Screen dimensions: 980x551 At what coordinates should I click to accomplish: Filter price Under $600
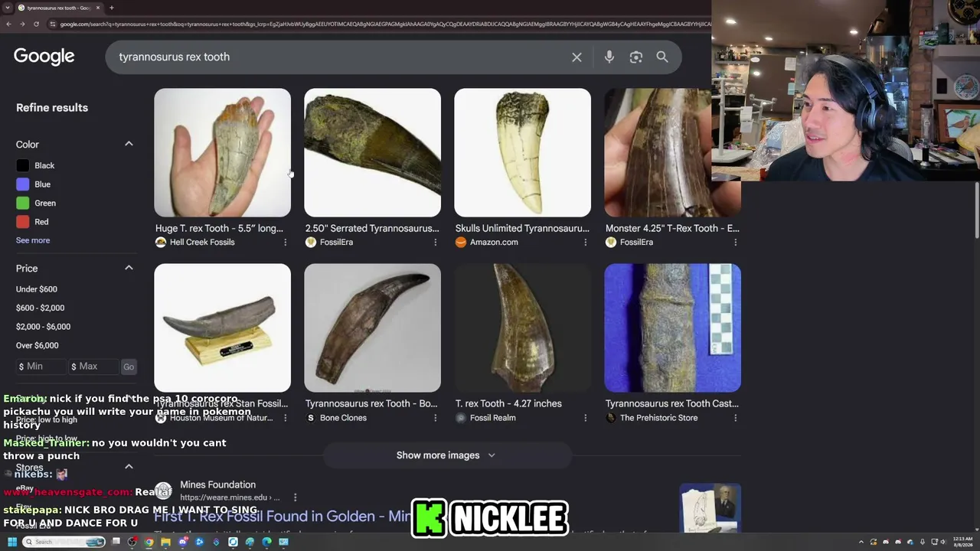37,289
